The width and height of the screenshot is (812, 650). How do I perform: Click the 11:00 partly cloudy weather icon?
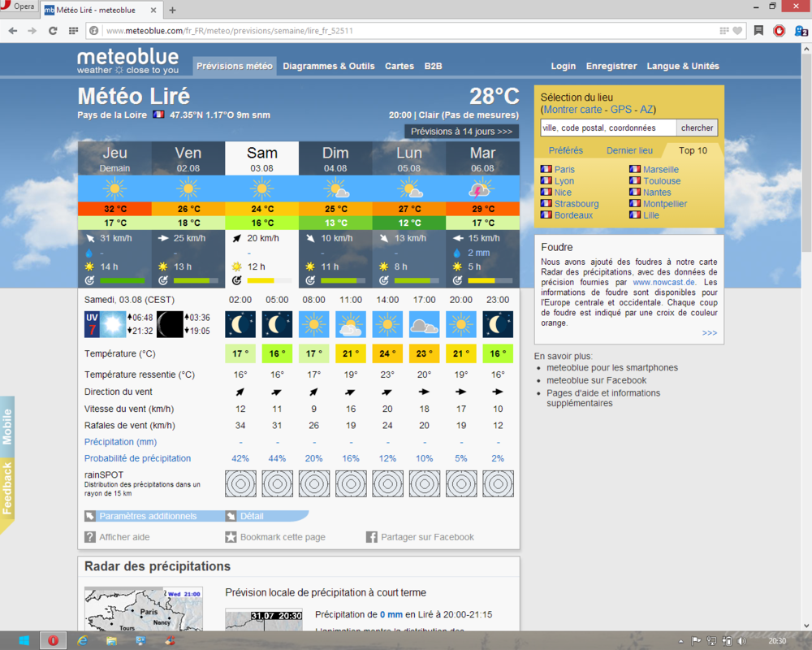pos(351,324)
